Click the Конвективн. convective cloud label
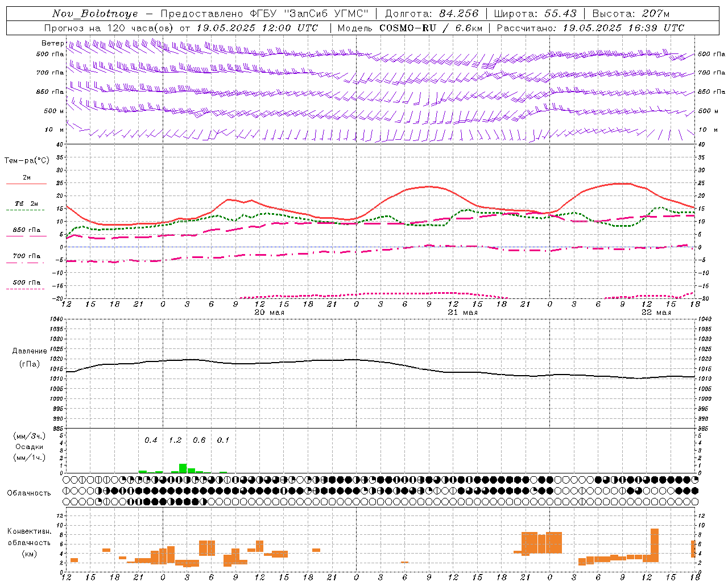 coord(30,531)
